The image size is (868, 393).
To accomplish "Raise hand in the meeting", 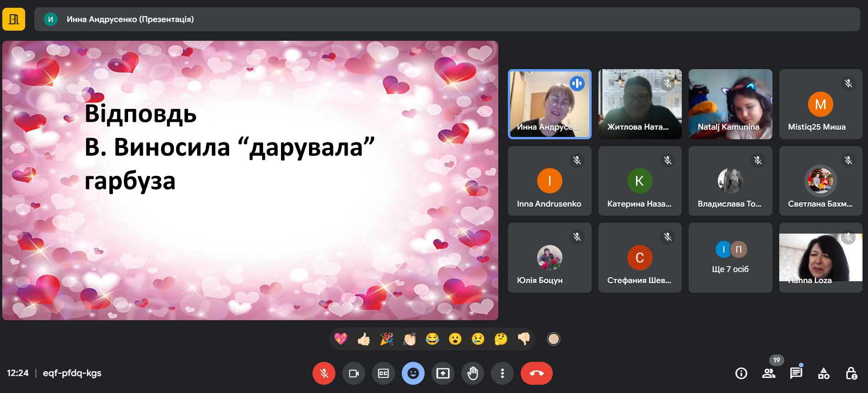I will click(473, 373).
